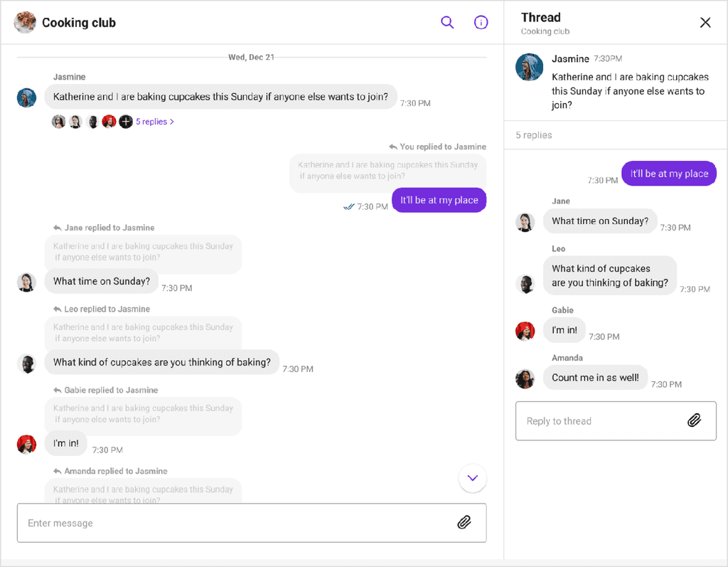
Task: Click Gabie's avatar in the thread replies
Action: 525,330
